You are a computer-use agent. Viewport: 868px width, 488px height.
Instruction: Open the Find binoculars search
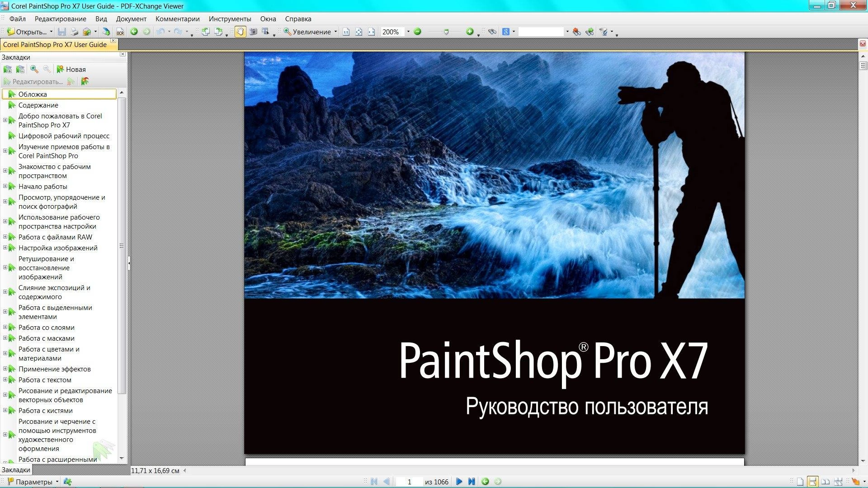(492, 32)
